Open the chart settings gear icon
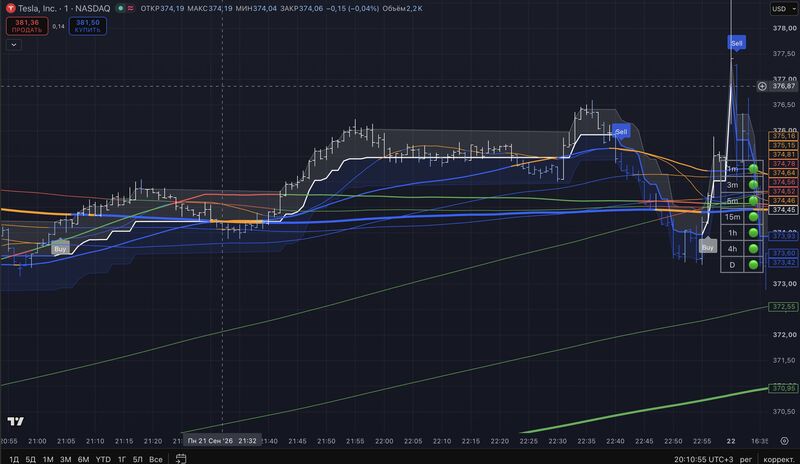Viewport: 800px width, 464px height. point(785,441)
